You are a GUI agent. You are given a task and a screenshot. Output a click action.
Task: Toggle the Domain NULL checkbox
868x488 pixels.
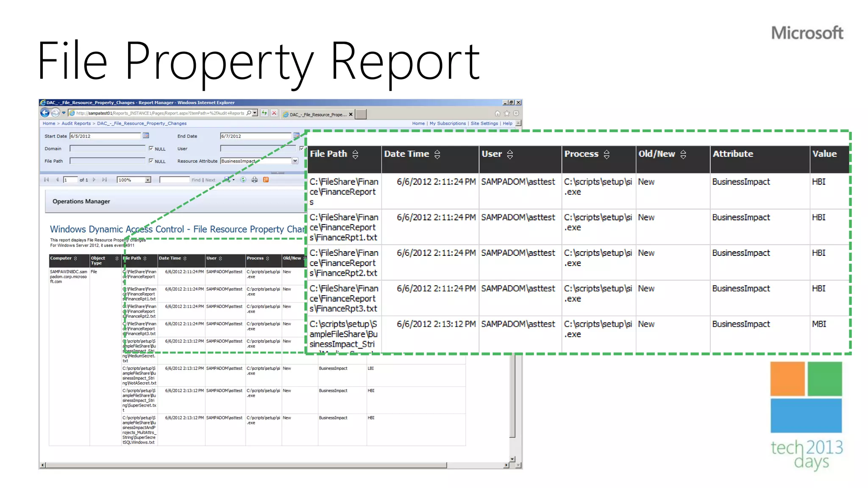click(151, 149)
